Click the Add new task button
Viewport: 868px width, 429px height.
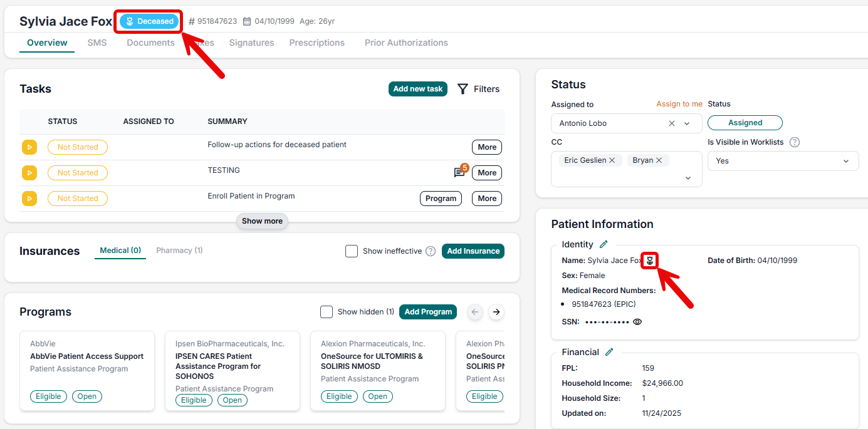pos(418,89)
